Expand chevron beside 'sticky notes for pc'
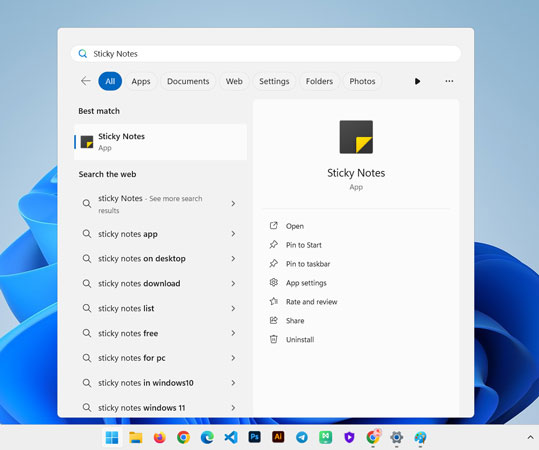539x450 pixels. 233,358
